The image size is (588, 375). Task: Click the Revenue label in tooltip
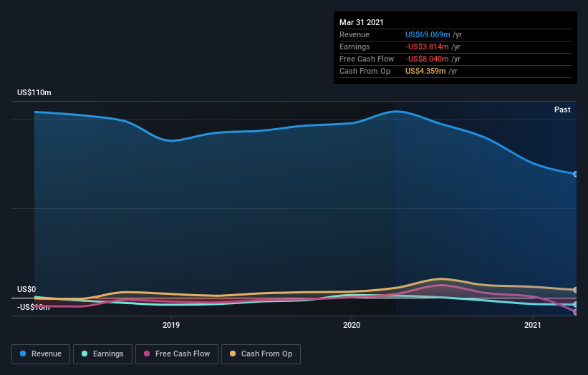pos(355,34)
